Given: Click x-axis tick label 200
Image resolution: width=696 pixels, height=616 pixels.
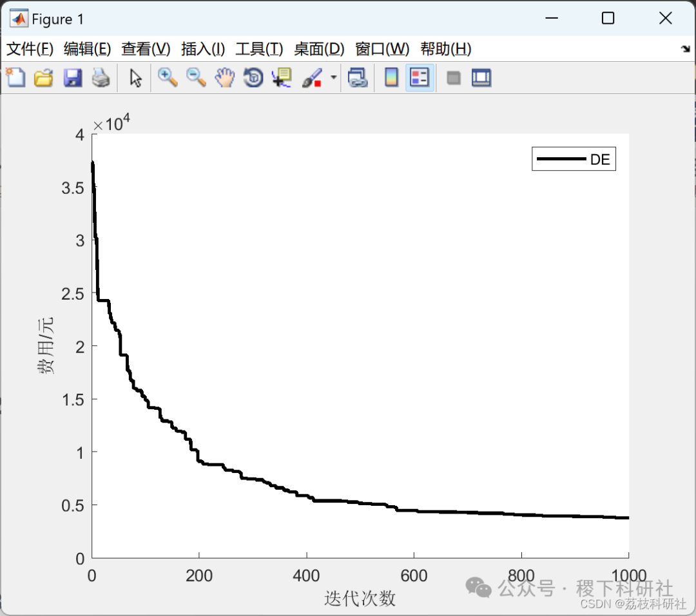Looking at the screenshot, I should click(x=199, y=575).
